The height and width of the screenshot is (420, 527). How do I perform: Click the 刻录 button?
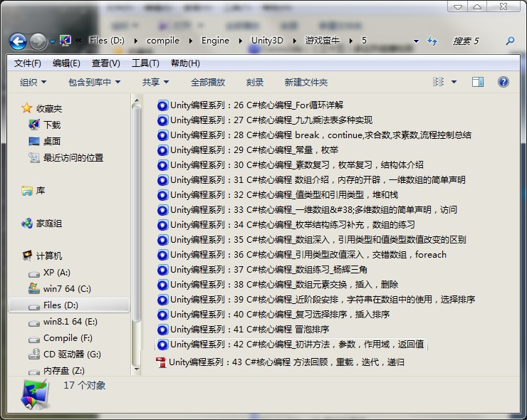tap(254, 83)
